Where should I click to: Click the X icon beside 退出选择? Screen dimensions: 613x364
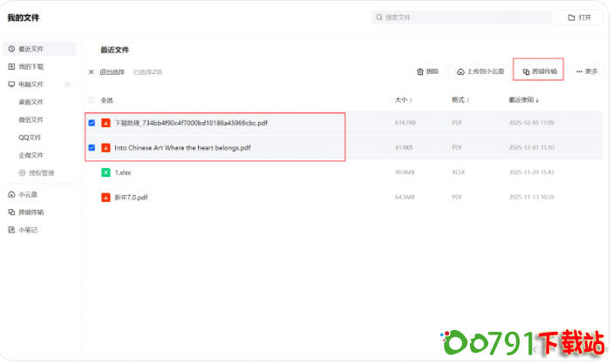(92, 71)
